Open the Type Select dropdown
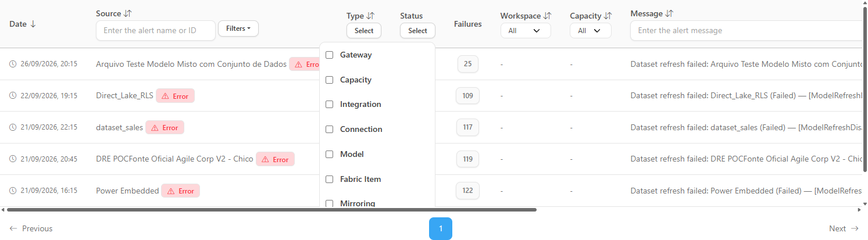 (364, 31)
